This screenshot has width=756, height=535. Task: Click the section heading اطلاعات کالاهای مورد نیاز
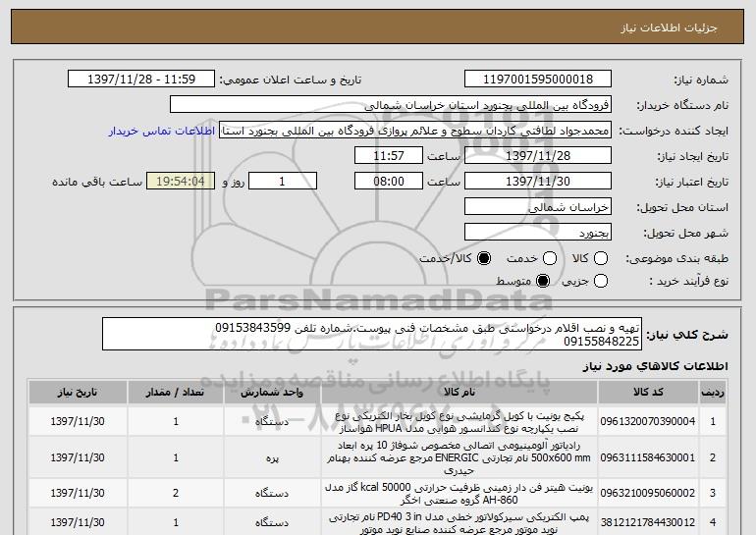[656, 366]
